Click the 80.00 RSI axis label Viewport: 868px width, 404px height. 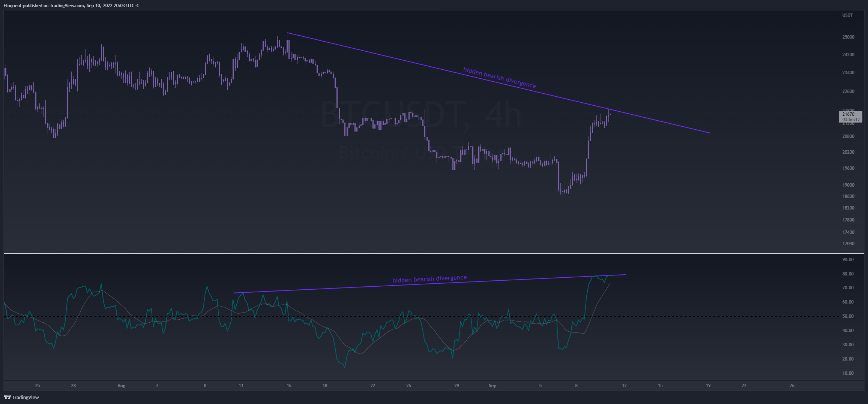(x=848, y=274)
